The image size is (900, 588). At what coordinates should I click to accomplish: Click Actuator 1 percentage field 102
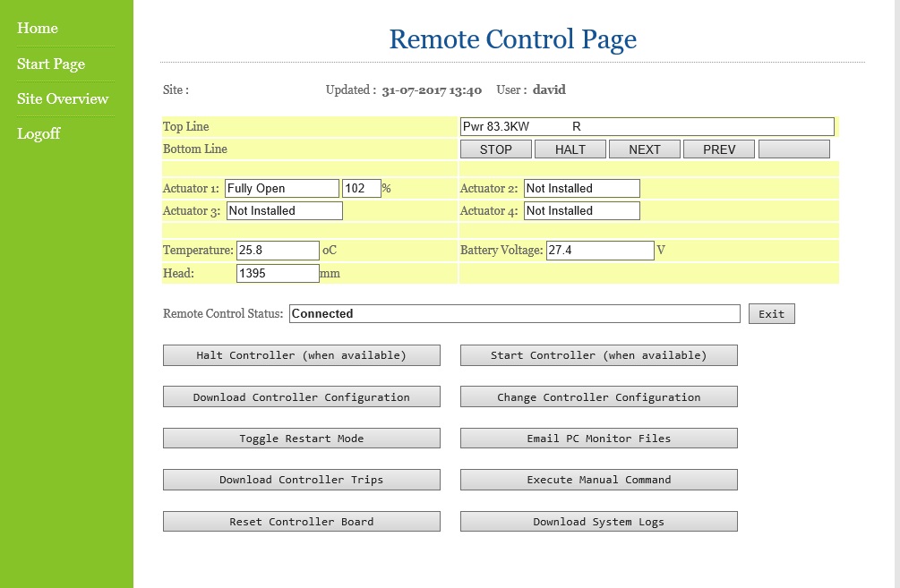(362, 188)
